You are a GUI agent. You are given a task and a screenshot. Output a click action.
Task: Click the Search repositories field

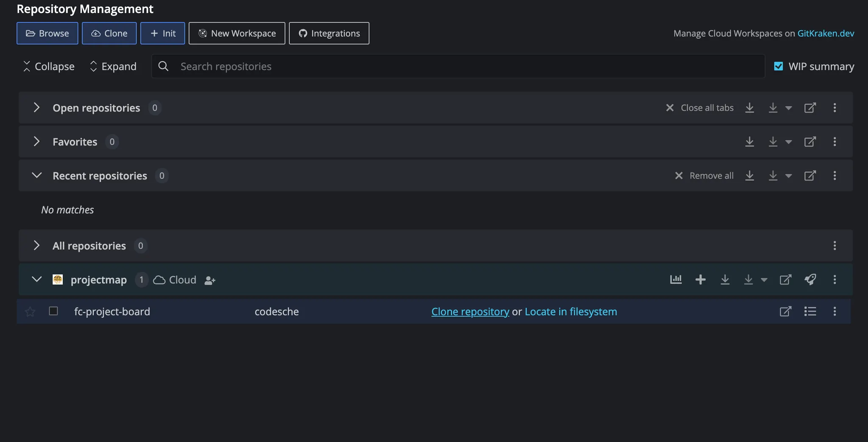[458, 66]
